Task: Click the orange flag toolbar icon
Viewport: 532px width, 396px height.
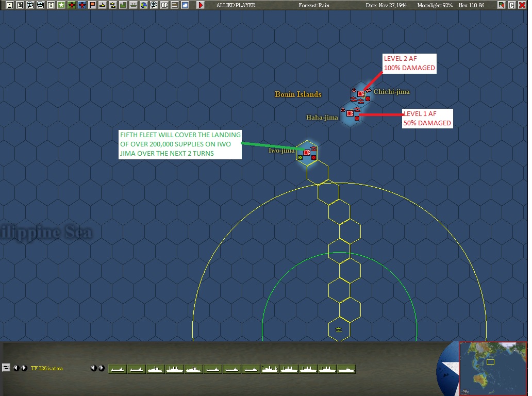Action: pos(92,5)
